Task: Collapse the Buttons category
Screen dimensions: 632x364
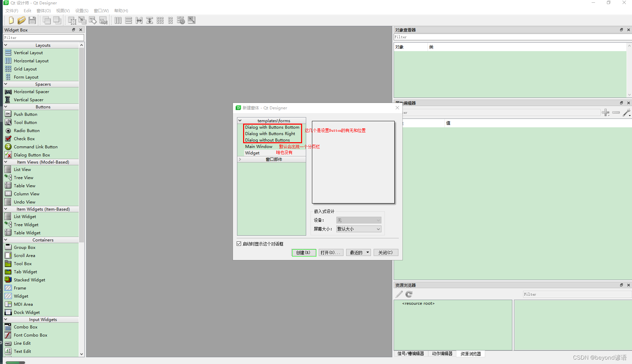Action: point(6,107)
